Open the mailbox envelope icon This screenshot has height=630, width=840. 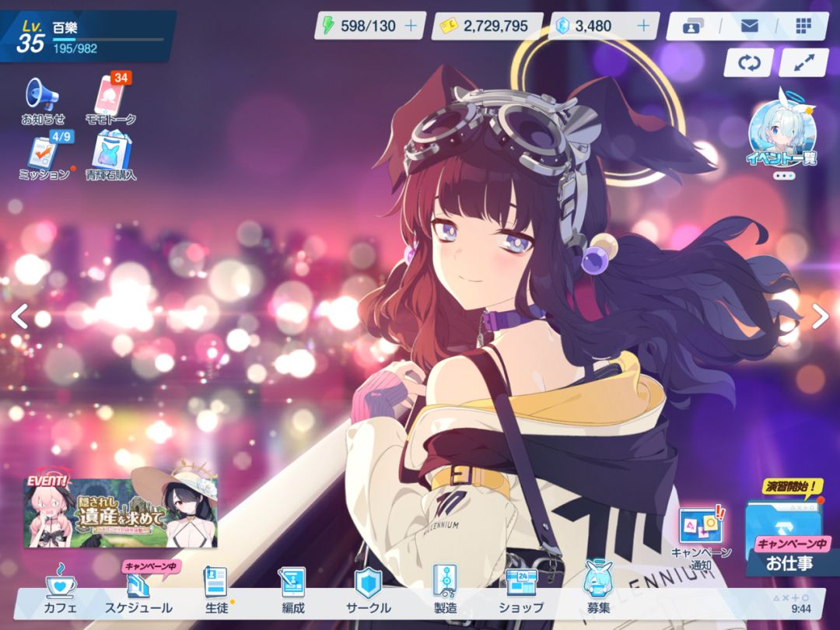[x=750, y=26]
